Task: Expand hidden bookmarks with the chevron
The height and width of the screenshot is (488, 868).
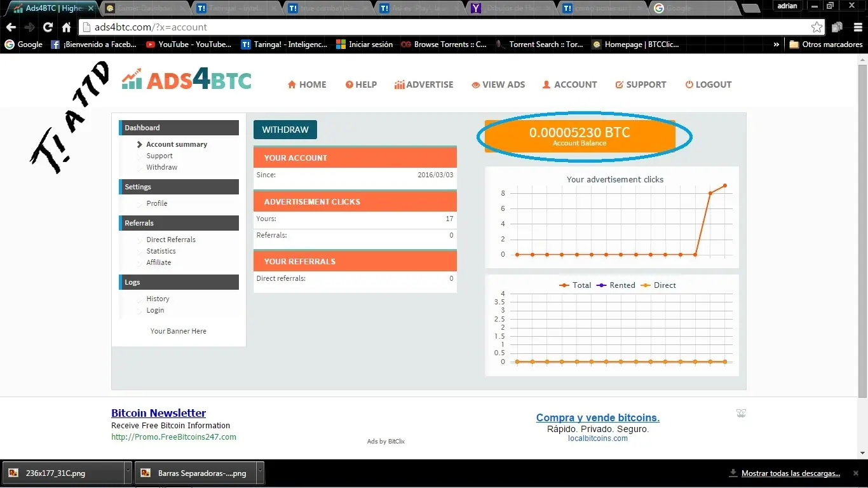Action: [776, 44]
